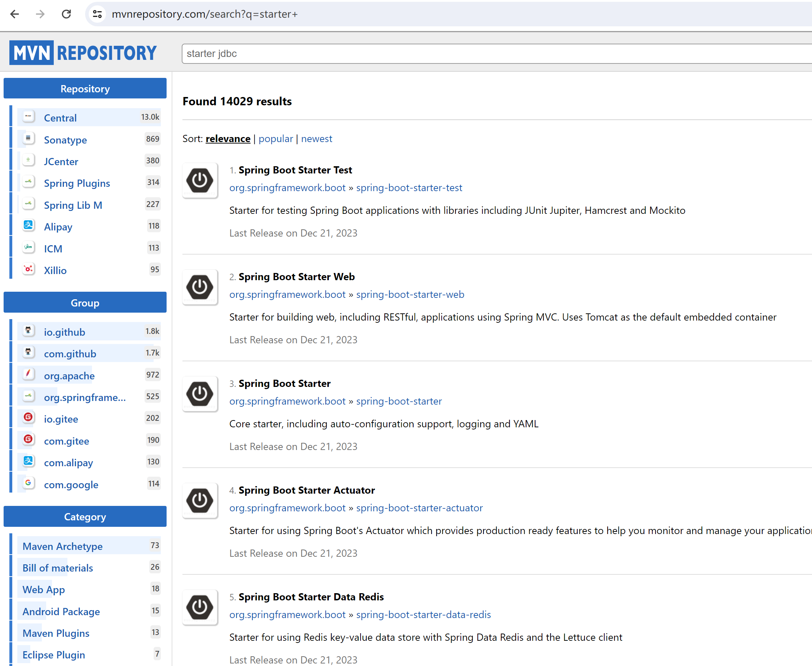
Task: Click the browser address bar URL
Action: pos(204,14)
